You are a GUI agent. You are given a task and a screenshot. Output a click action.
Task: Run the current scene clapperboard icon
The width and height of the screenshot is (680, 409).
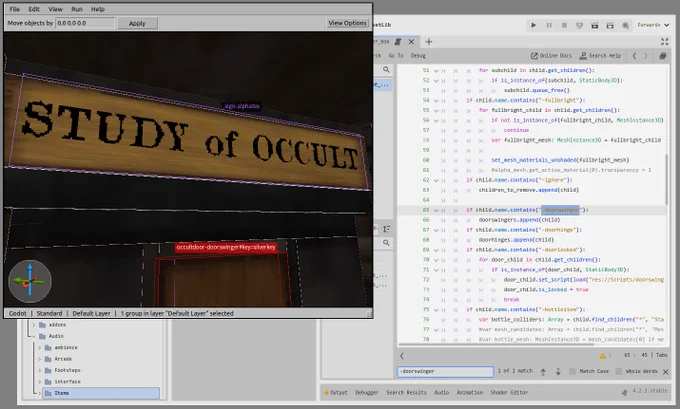(x=595, y=25)
